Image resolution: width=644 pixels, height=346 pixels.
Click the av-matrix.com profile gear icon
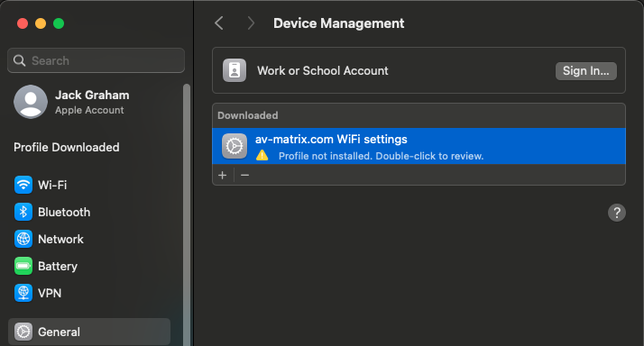(235, 146)
